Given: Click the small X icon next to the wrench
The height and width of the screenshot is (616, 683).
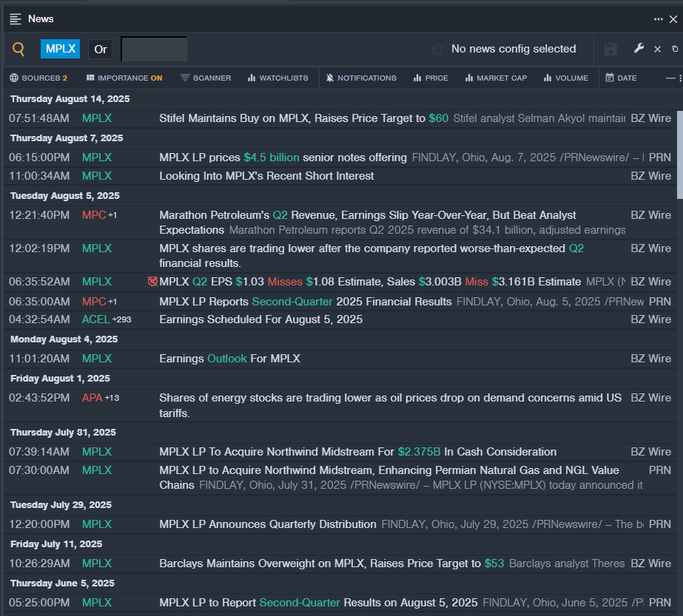Looking at the screenshot, I should (x=658, y=50).
